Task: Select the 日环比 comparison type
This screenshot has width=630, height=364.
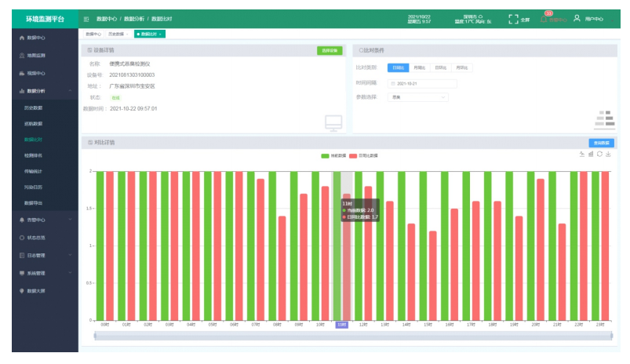Action: click(441, 68)
